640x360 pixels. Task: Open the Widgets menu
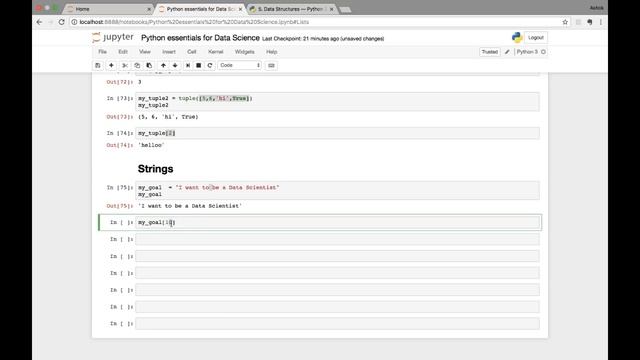pyautogui.click(x=244, y=52)
